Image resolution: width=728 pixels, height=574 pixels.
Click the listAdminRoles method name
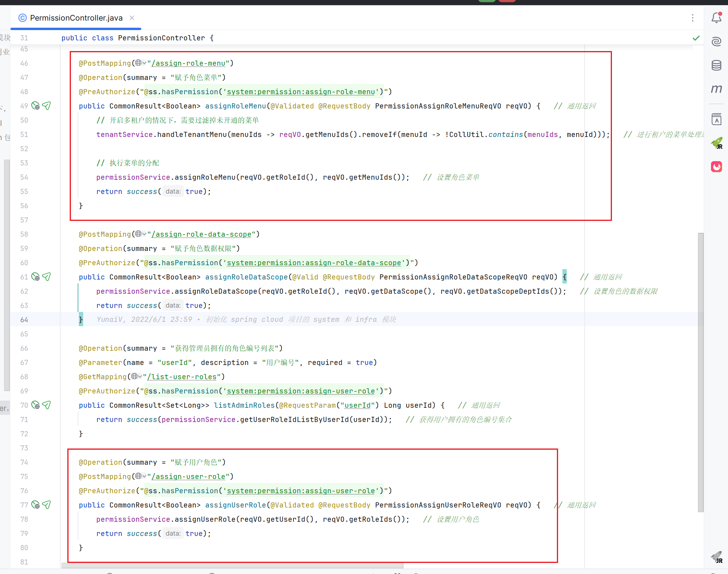(244, 405)
